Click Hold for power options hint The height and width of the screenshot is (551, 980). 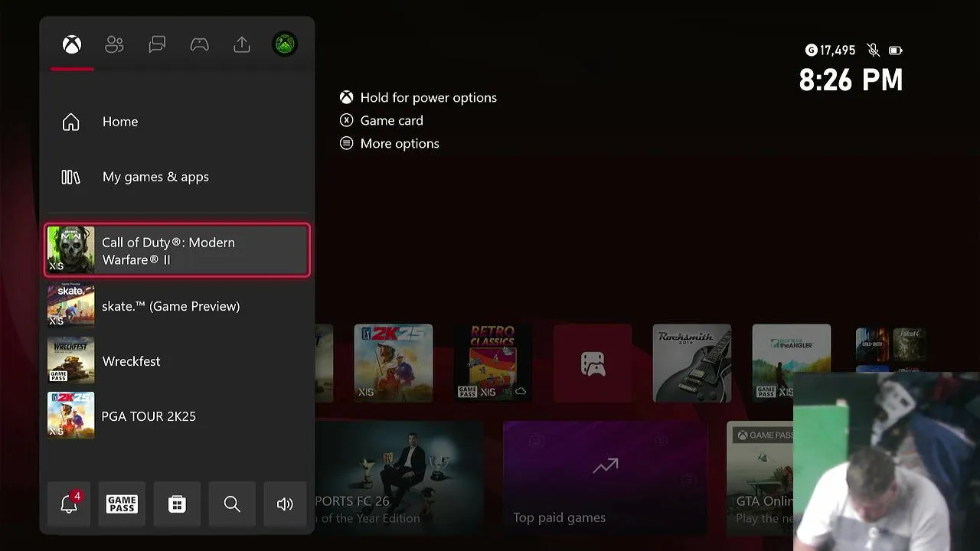[419, 97]
